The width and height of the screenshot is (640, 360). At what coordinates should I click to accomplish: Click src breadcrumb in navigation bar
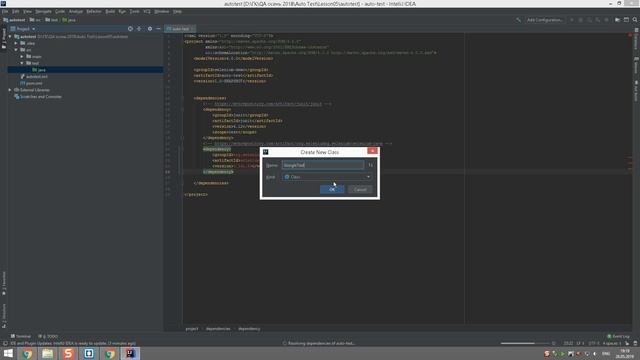35,20
